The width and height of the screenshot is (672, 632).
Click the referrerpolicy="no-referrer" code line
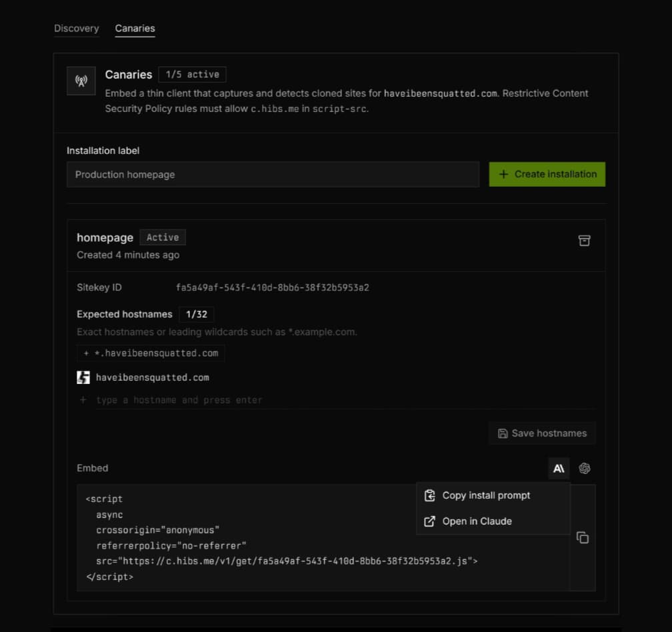pyautogui.click(x=171, y=546)
